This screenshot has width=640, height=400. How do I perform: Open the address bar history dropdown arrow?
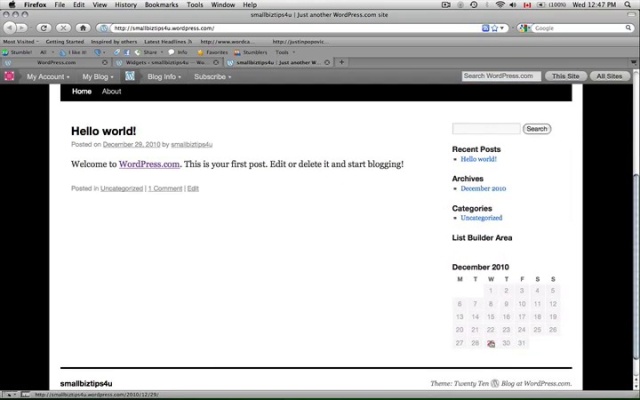(502, 28)
